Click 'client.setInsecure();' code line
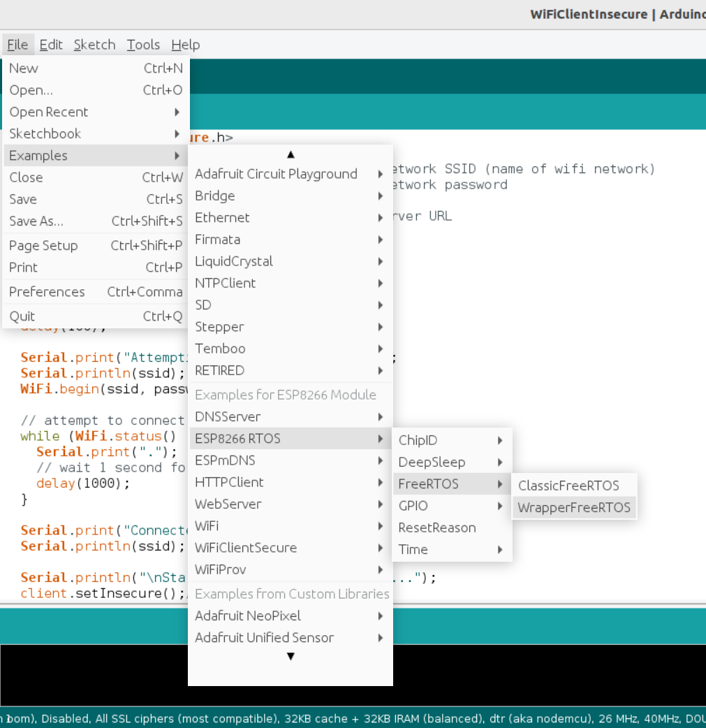 point(103,593)
